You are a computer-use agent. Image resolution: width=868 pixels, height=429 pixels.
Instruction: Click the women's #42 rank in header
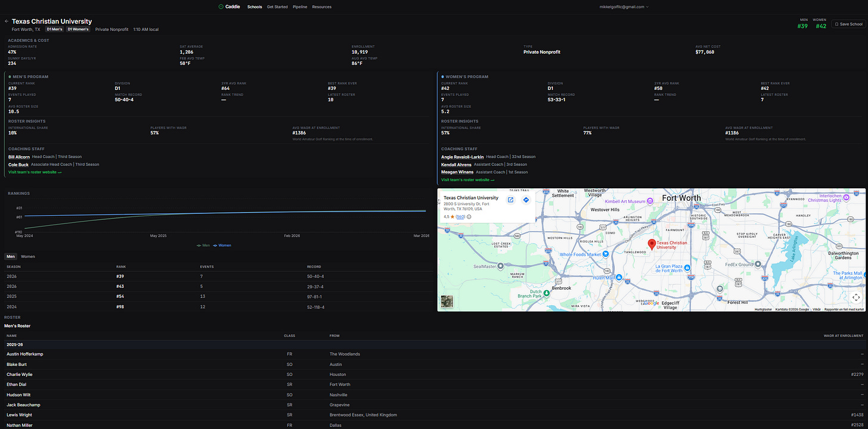click(821, 26)
